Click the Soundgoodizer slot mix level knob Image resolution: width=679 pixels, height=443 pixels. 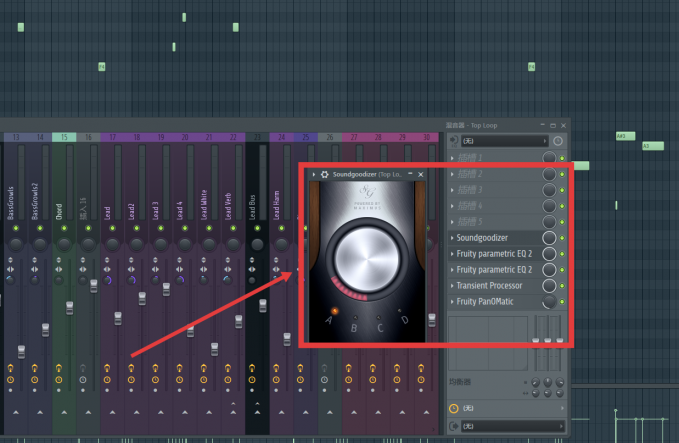click(549, 238)
